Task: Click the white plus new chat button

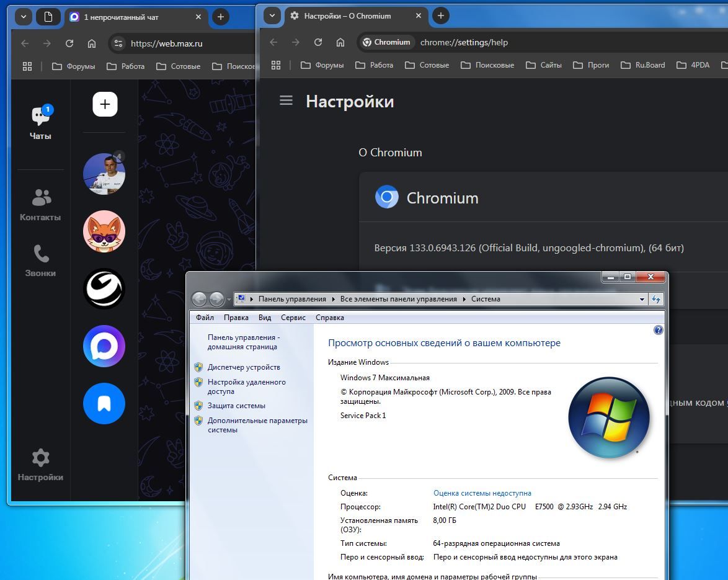Action: (105, 104)
